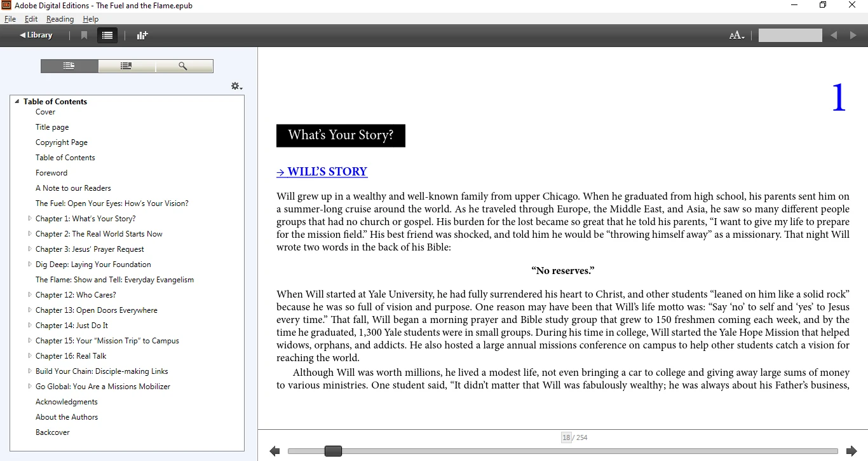Select Acknowledgments entry
The height and width of the screenshot is (461, 868).
(67, 402)
